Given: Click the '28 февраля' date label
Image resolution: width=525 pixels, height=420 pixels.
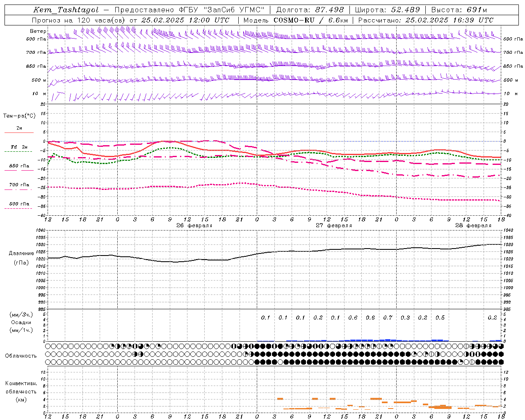Looking at the screenshot, I should (x=473, y=226).
